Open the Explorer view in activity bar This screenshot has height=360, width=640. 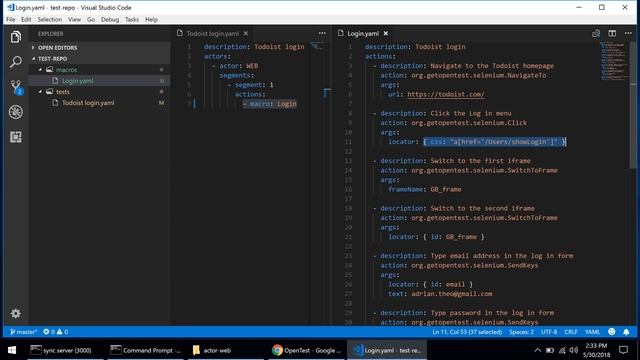pos(16,37)
